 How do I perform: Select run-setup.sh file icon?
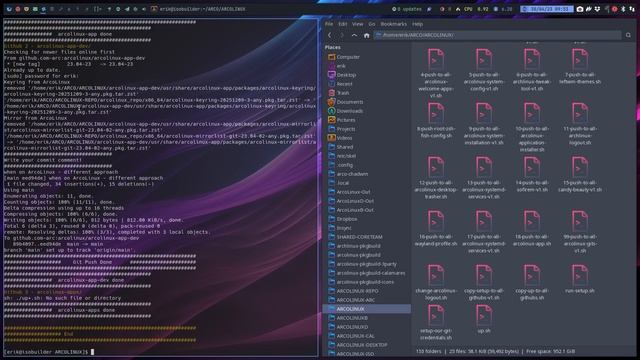click(580, 275)
